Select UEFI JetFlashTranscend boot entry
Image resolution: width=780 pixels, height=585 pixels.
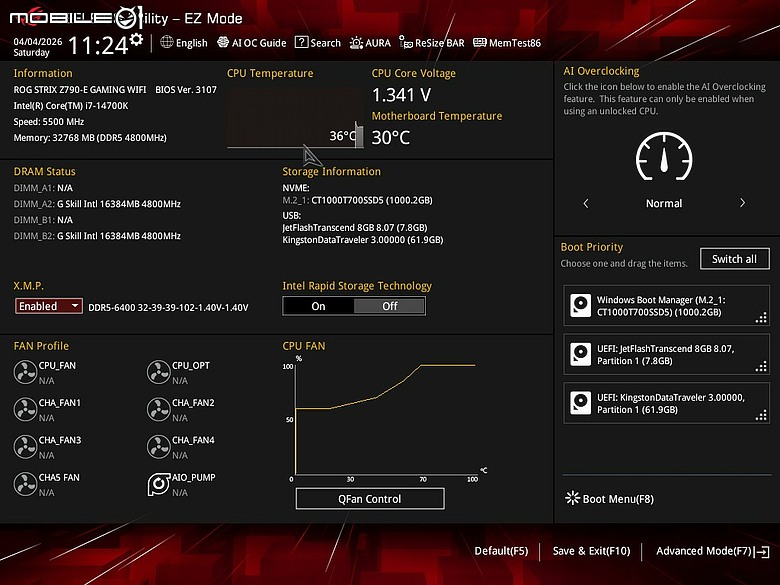click(667, 355)
